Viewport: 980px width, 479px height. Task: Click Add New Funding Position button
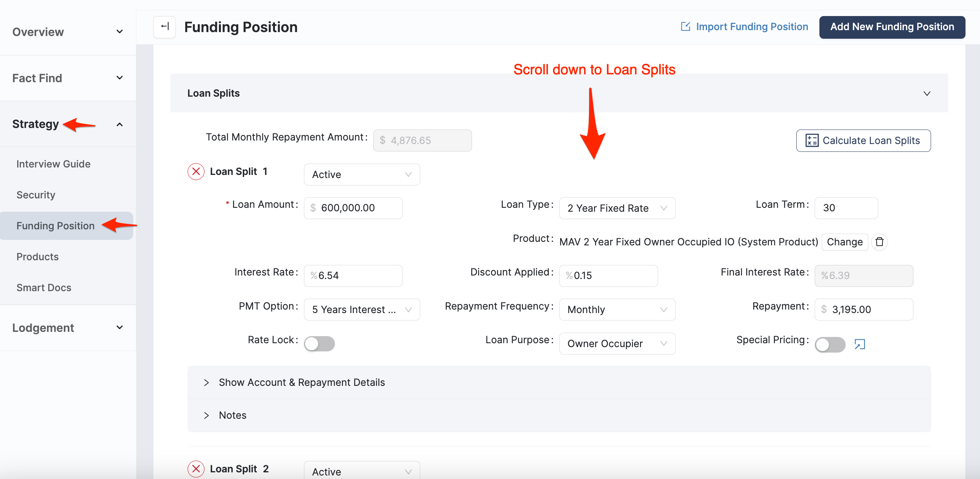pos(892,27)
